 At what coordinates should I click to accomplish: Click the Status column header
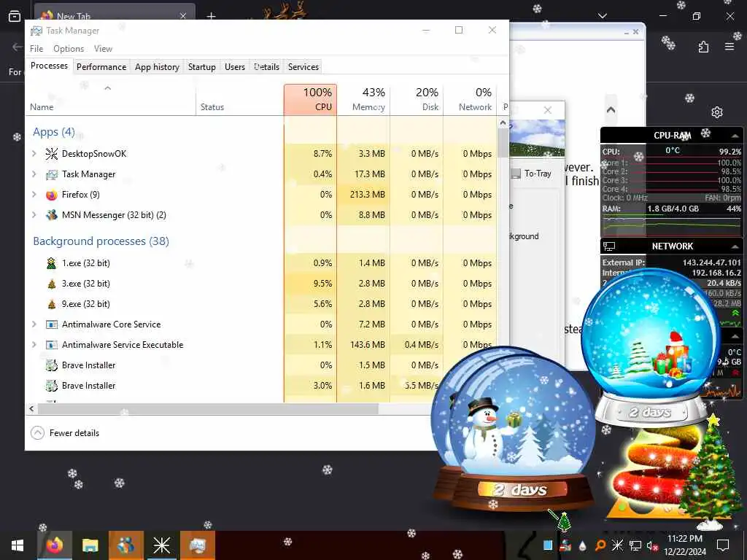tap(239, 99)
